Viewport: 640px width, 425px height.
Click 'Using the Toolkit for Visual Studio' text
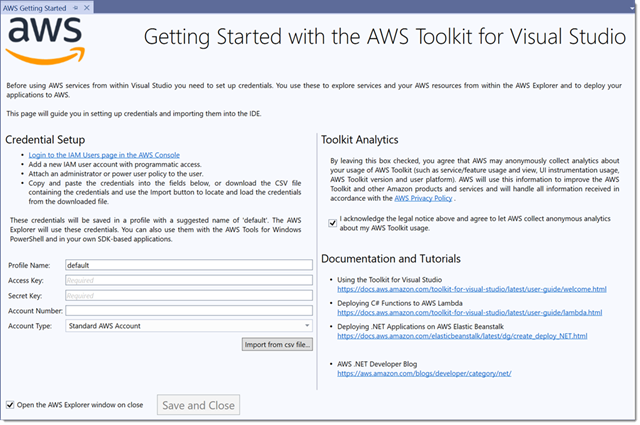389,280
